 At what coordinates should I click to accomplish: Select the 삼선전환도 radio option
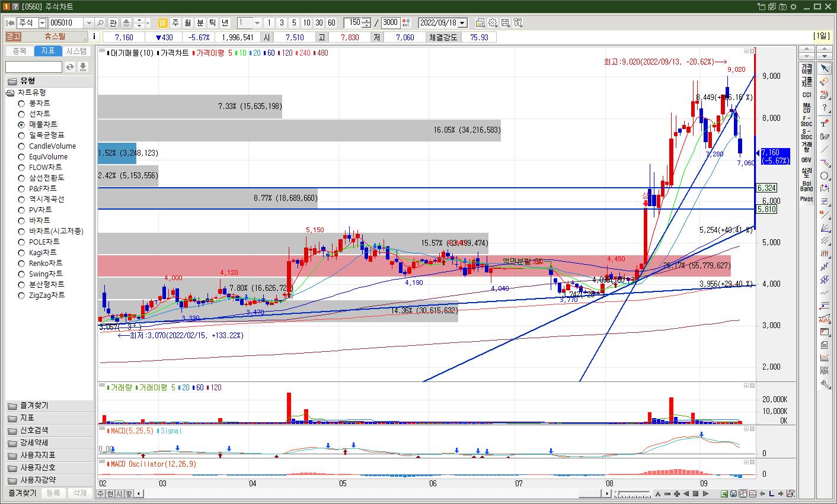21,178
